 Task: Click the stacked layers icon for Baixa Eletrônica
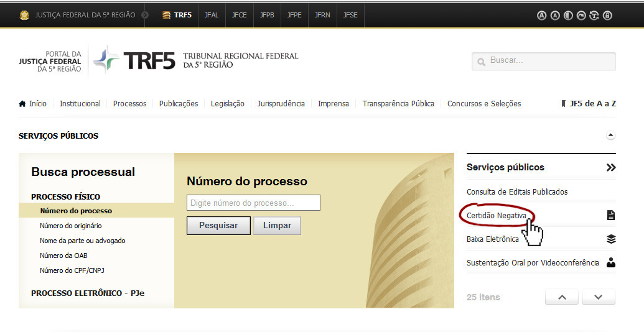(x=611, y=239)
